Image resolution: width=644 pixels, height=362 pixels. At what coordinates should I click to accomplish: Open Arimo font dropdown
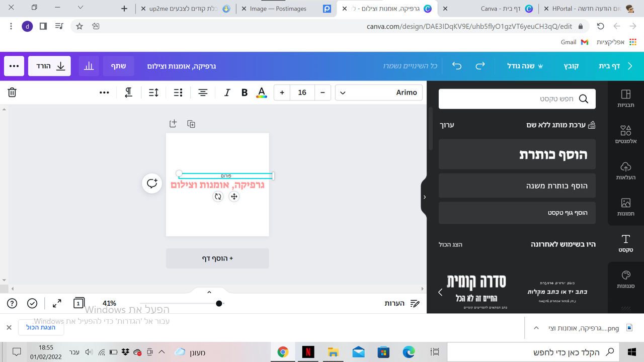point(379,93)
